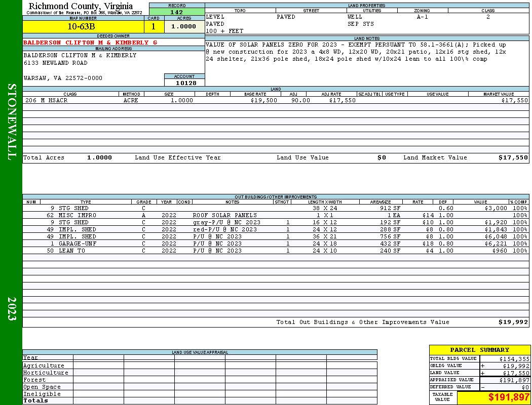Image resolution: width=532 pixels, height=405 pixels.
Task: Click the Horticulture row label
Action: pyautogui.click(x=46, y=373)
